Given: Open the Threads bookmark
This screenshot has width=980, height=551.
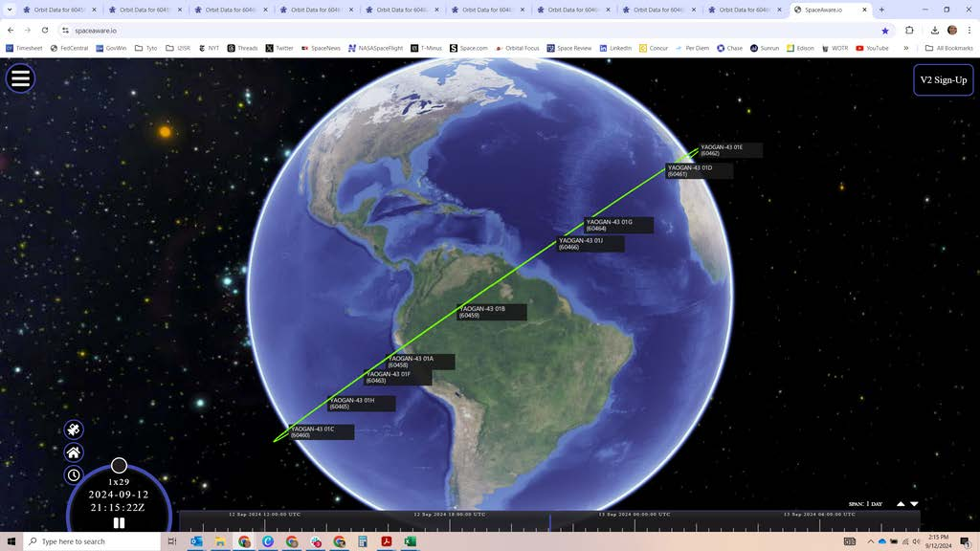Looking at the screenshot, I should coord(242,48).
